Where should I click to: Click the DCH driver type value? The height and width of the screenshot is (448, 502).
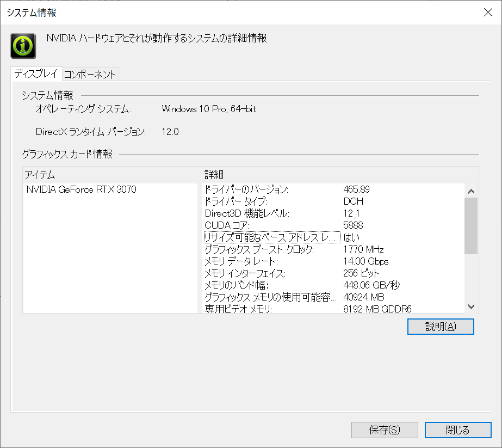point(353,201)
